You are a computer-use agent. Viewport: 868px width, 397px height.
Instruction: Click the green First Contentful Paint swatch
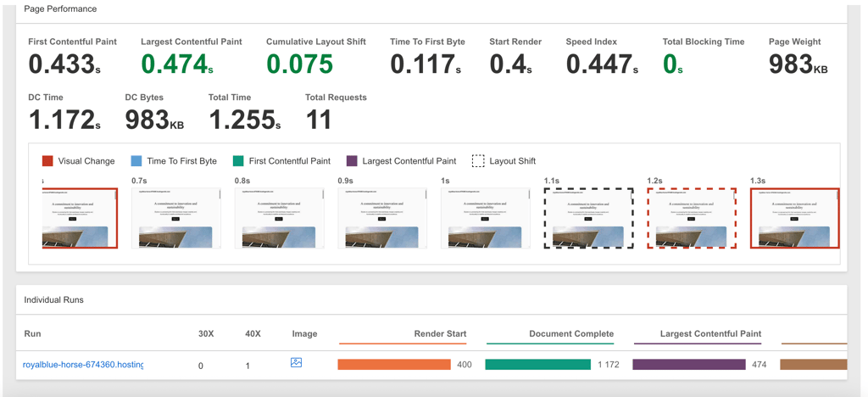click(238, 161)
